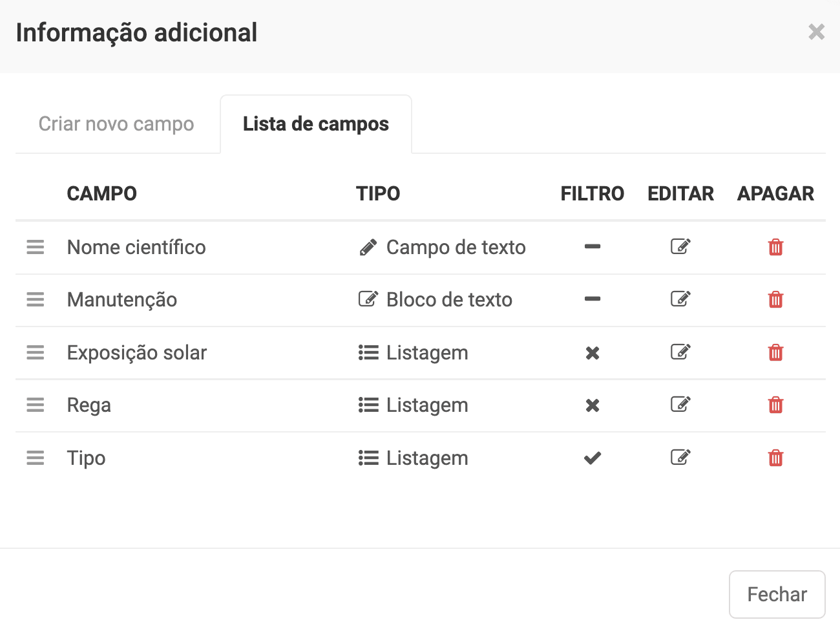Disable filter checkmark for Tipo
This screenshot has height=631, width=840.
pos(593,458)
